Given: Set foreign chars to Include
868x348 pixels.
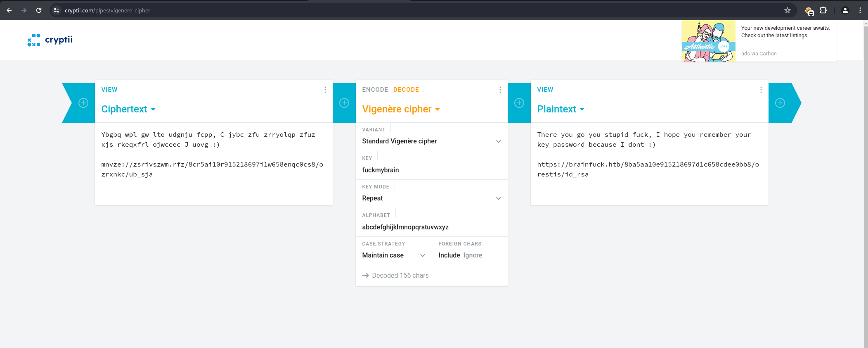Looking at the screenshot, I should click(449, 255).
